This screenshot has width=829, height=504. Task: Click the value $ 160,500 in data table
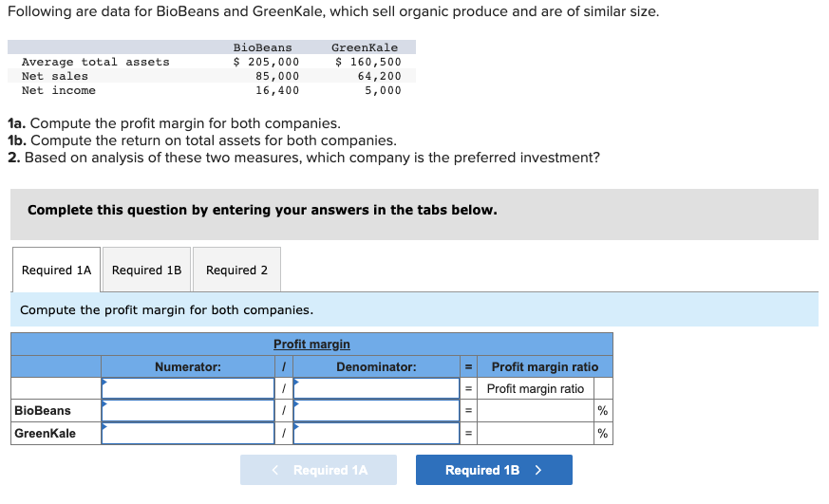click(368, 62)
